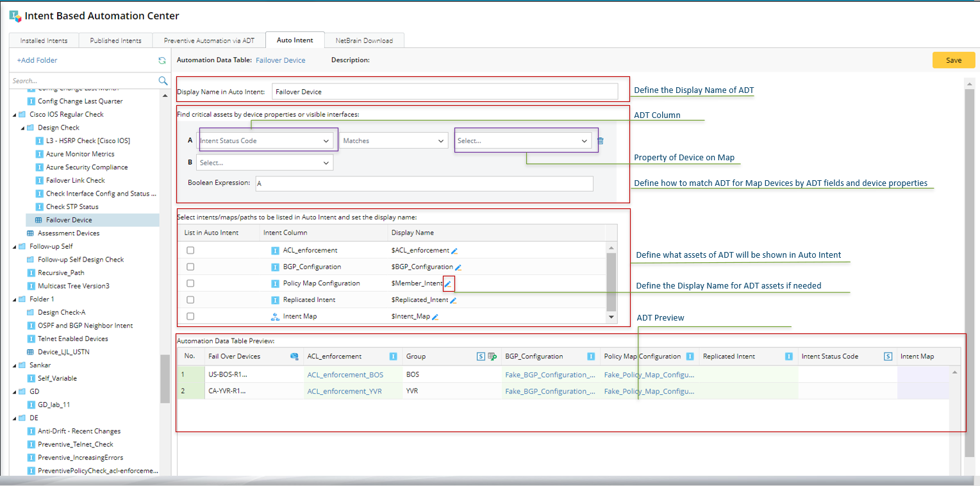Click the Boolean Expression input field
The image size is (980, 486).
[424, 183]
